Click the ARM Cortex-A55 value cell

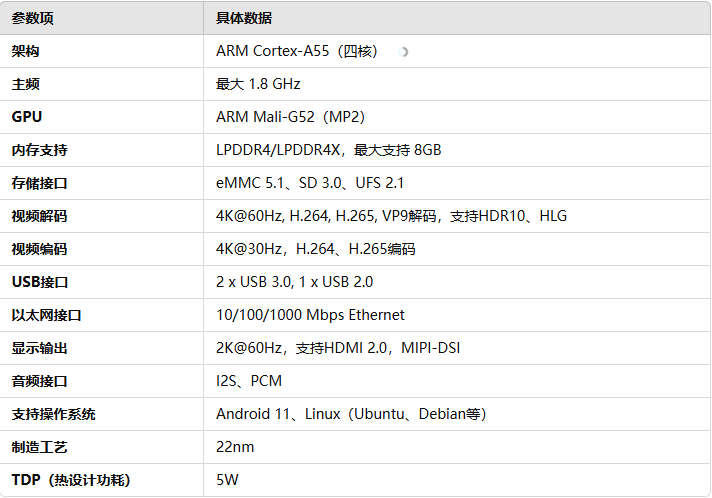[297, 51]
